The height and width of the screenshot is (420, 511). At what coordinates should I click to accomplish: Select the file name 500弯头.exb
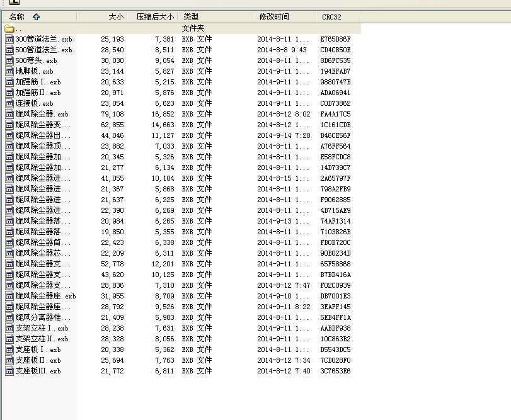(36, 60)
